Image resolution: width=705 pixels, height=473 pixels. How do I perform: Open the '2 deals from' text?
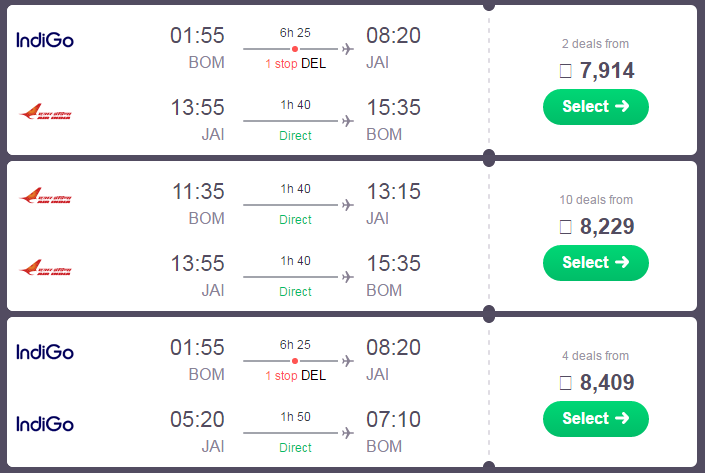(x=595, y=44)
